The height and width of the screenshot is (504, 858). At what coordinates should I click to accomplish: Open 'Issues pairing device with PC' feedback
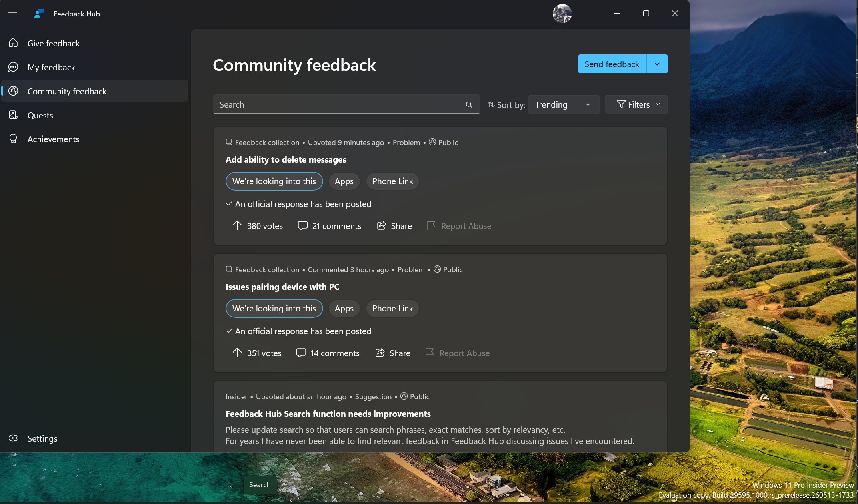pos(282,287)
